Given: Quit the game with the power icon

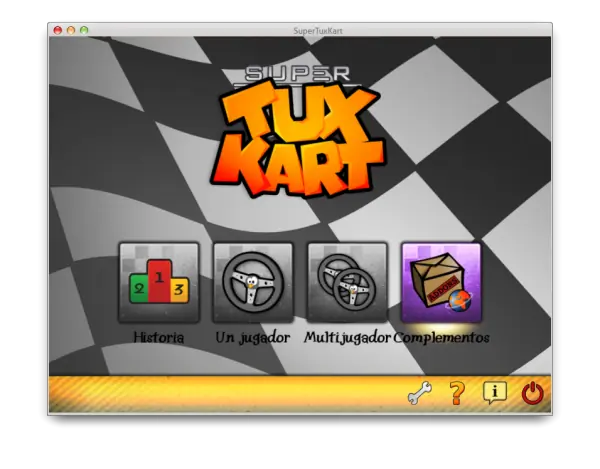Looking at the screenshot, I should (532, 393).
